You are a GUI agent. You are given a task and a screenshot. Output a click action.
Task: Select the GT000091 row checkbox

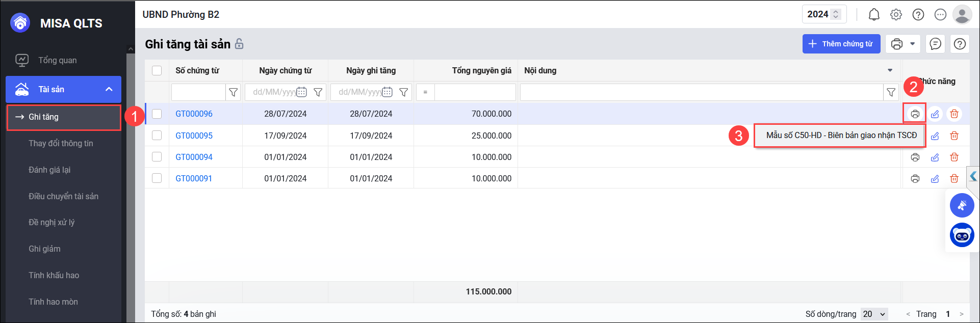coord(157,178)
